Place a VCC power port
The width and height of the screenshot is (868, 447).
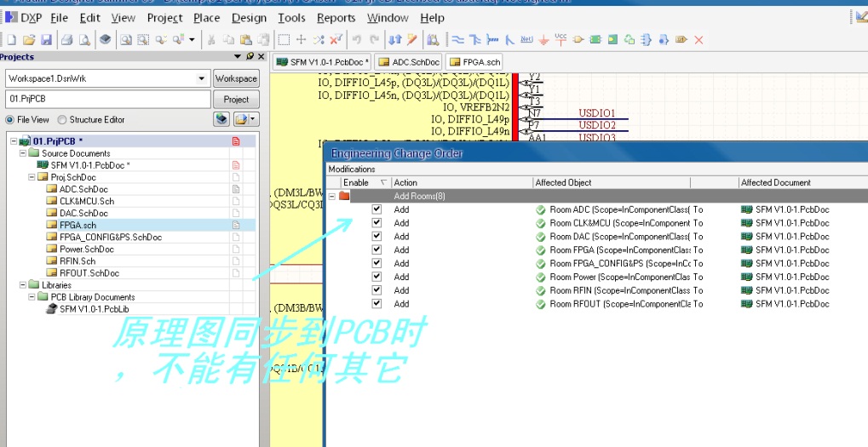[x=560, y=40]
